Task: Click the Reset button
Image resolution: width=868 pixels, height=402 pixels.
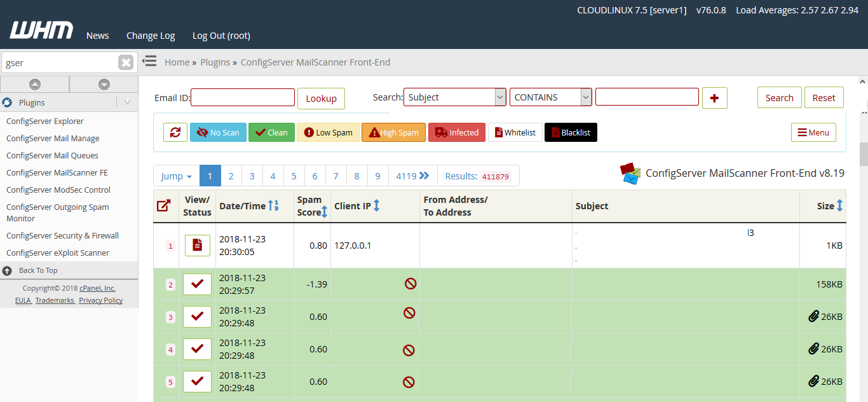Action: point(824,97)
